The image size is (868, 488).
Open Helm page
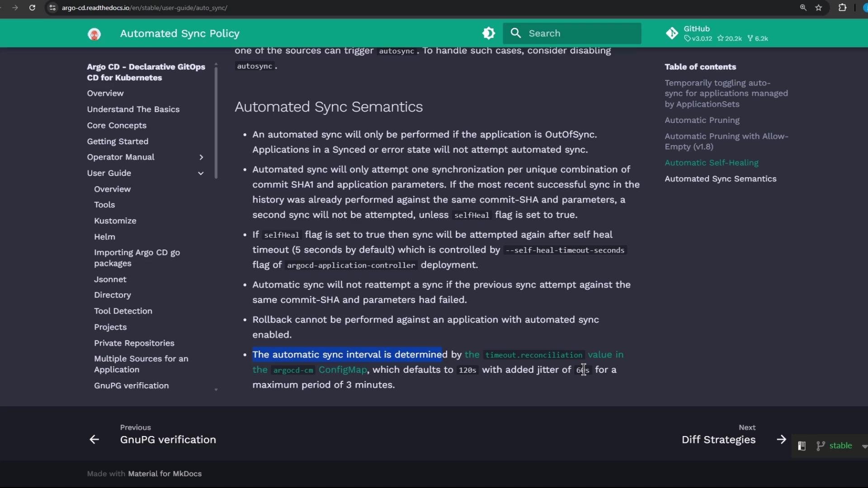point(104,237)
